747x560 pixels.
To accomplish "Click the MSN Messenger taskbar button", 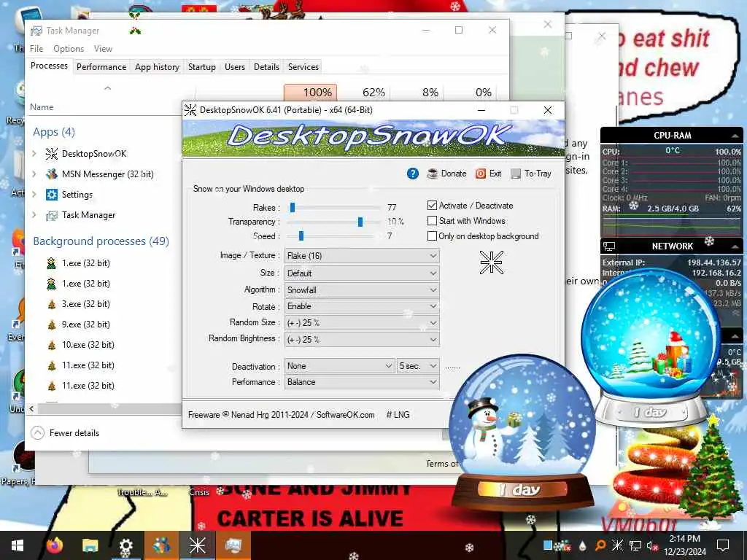I will pyautogui.click(x=161, y=545).
